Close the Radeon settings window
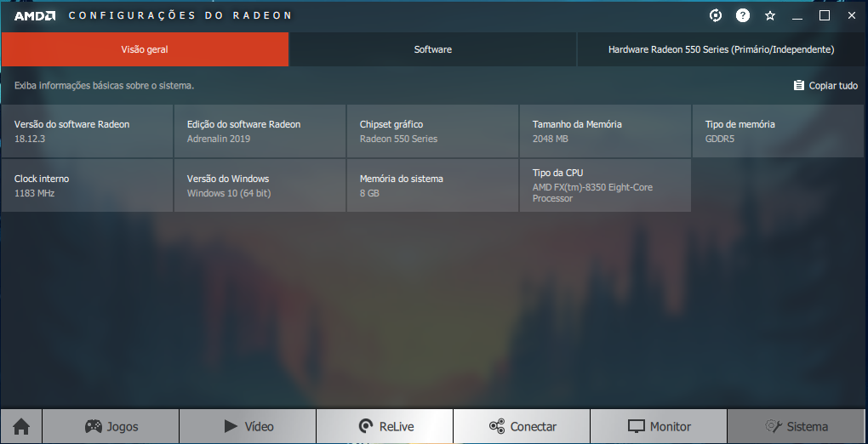Image resolution: width=868 pixels, height=444 pixels. point(851,15)
